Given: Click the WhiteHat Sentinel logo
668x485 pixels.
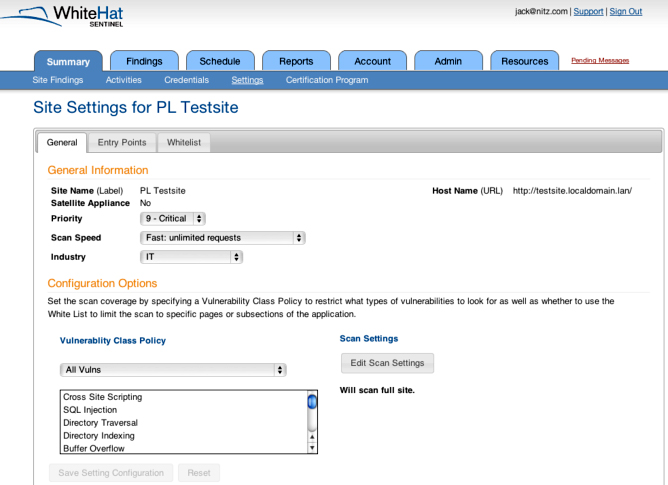Looking at the screenshot, I should 62,16.
